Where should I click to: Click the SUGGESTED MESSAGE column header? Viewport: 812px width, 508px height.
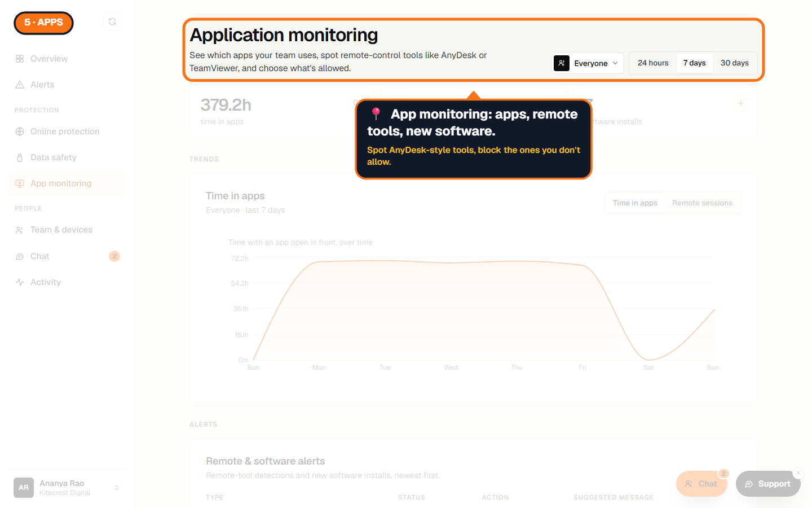point(614,497)
